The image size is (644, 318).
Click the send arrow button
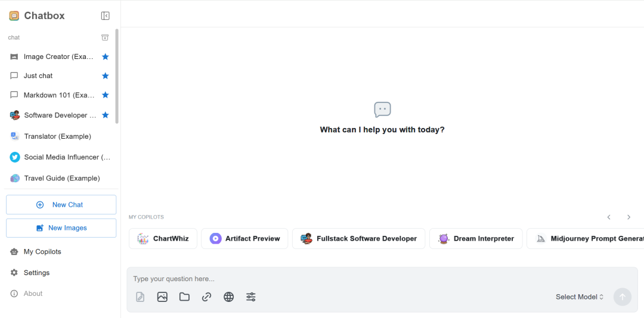pos(622,297)
